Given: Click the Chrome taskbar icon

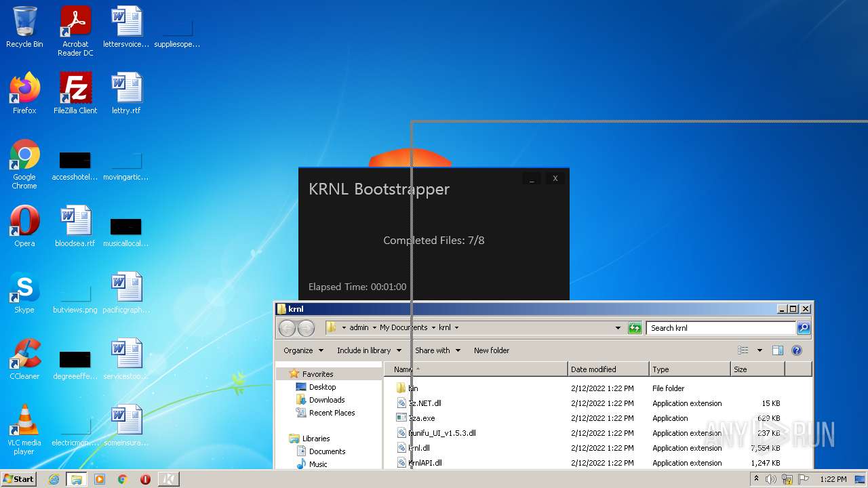Looking at the screenshot, I should (x=123, y=479).
